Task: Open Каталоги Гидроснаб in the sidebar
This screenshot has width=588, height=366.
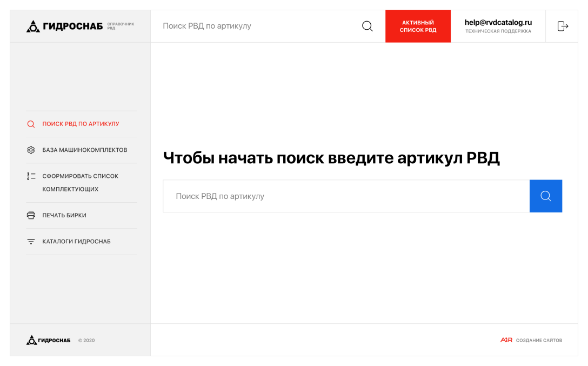Action: point(76,242)
